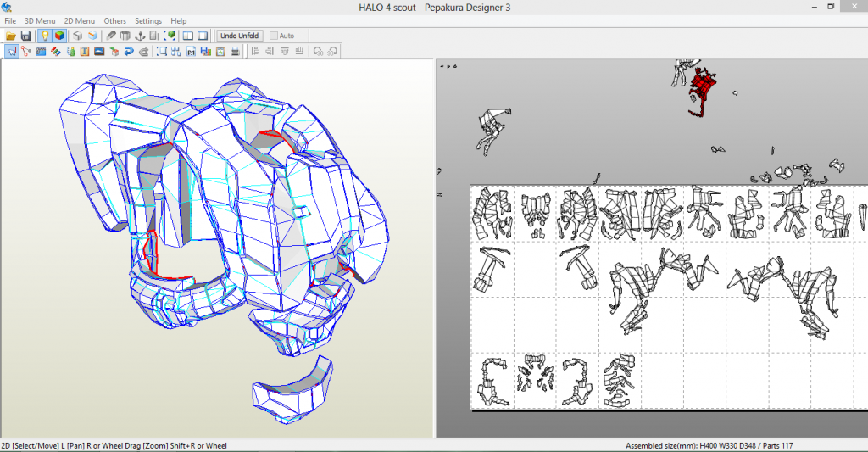The image size is (868, 452).
Task: Choose the Select/Move arrow tool
Action: 11,51
